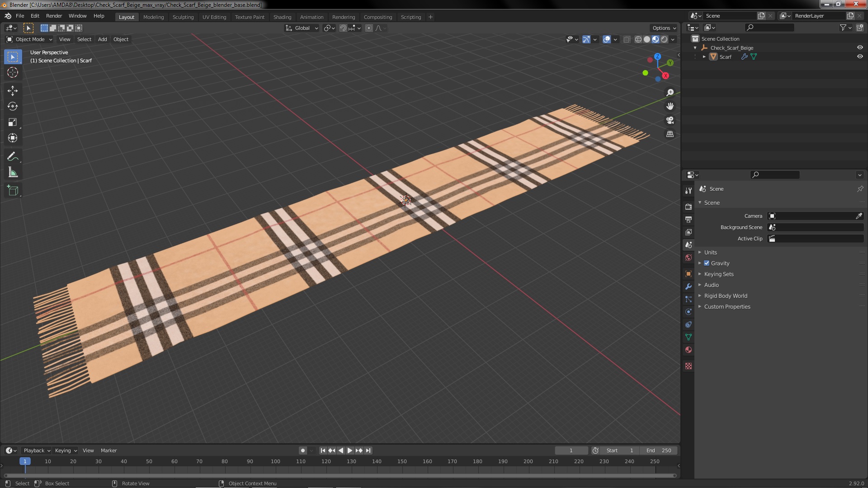Switch to the UV Editing workspace tab

[214, 17]
